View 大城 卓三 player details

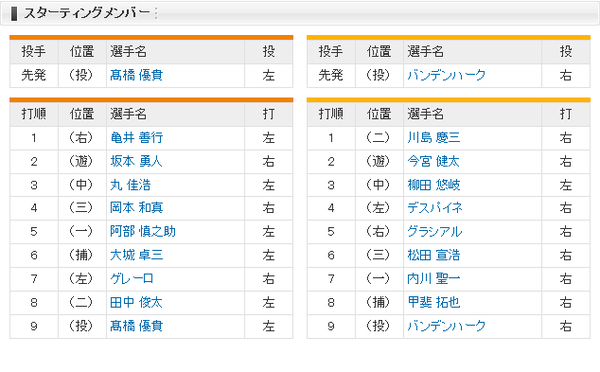136,255
